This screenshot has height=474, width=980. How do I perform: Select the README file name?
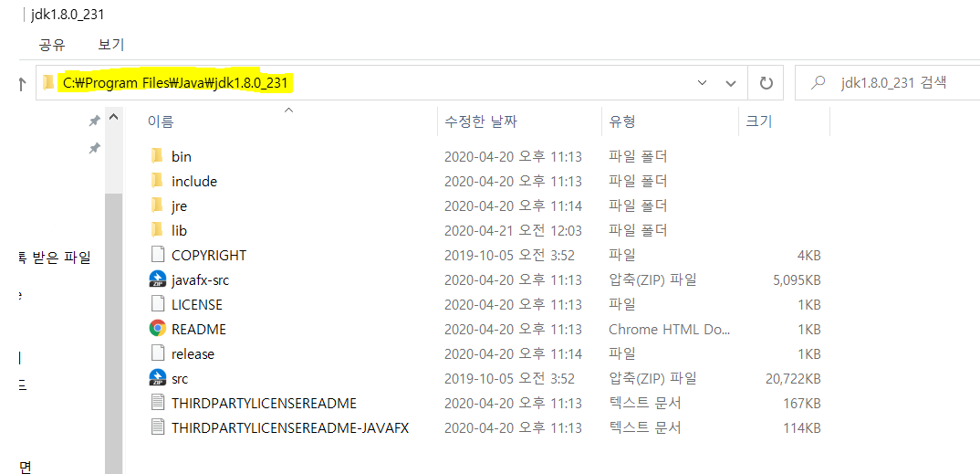click(199, 329)
